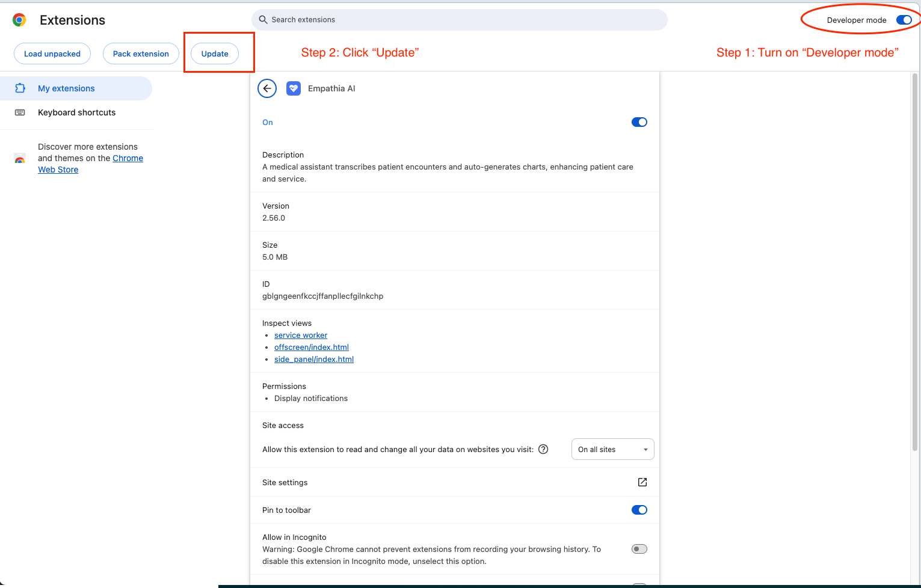Open the On all sites dropdown
The image size is (921, 588).
(x=612, y=449)
